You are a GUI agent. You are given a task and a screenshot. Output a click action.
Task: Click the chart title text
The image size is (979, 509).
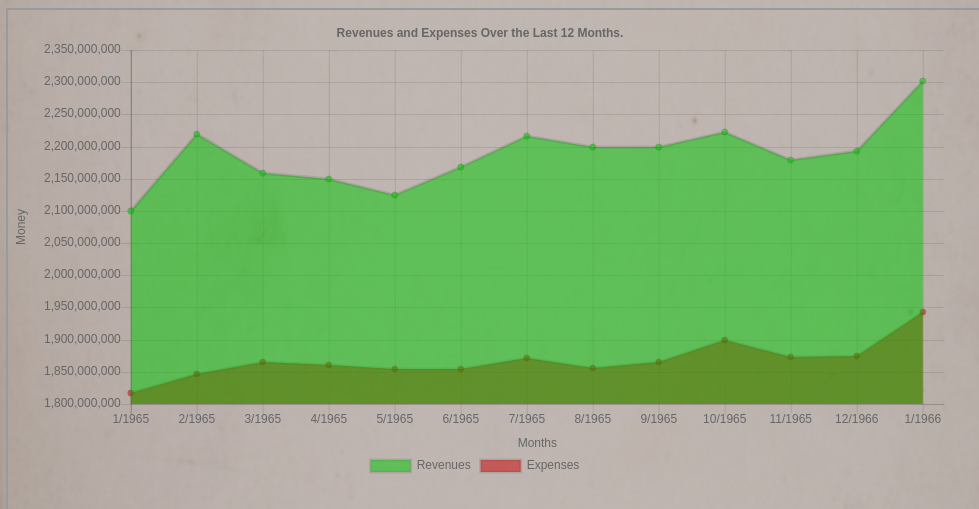(479, 33)
